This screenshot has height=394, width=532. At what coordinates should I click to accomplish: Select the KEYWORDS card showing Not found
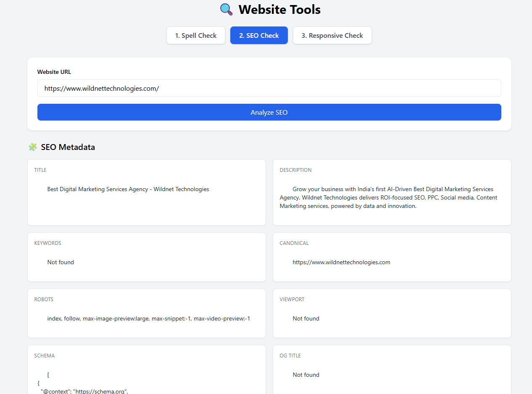click(x=146, y=257)
